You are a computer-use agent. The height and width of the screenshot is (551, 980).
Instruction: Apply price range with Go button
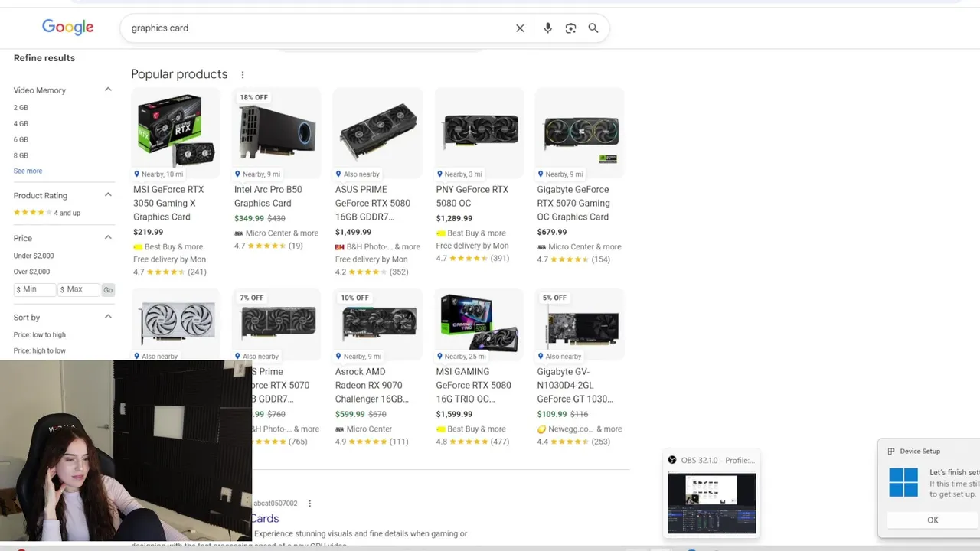coord(108,289)
